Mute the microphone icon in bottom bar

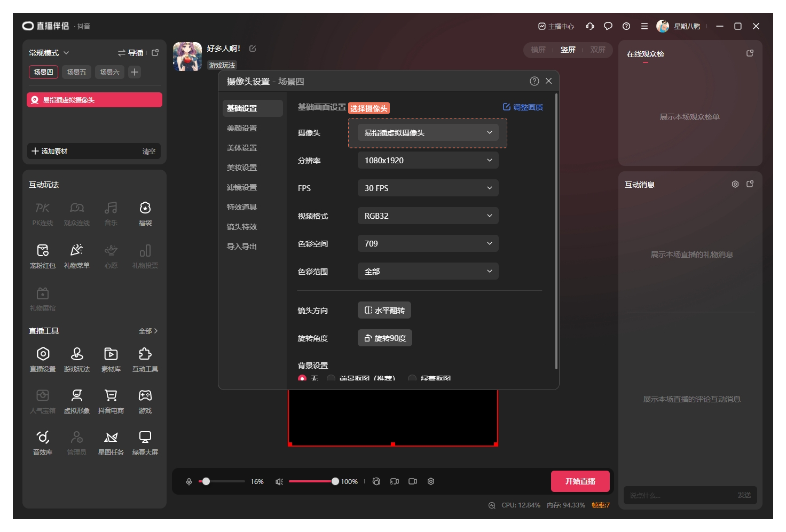(x=189, y=482)
